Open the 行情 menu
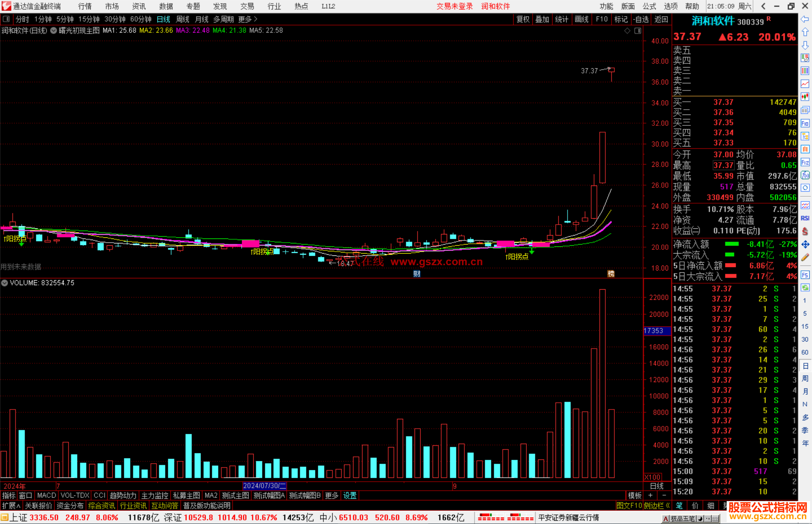The width and height of the screenshot is (812, 524). click(85, 6)
